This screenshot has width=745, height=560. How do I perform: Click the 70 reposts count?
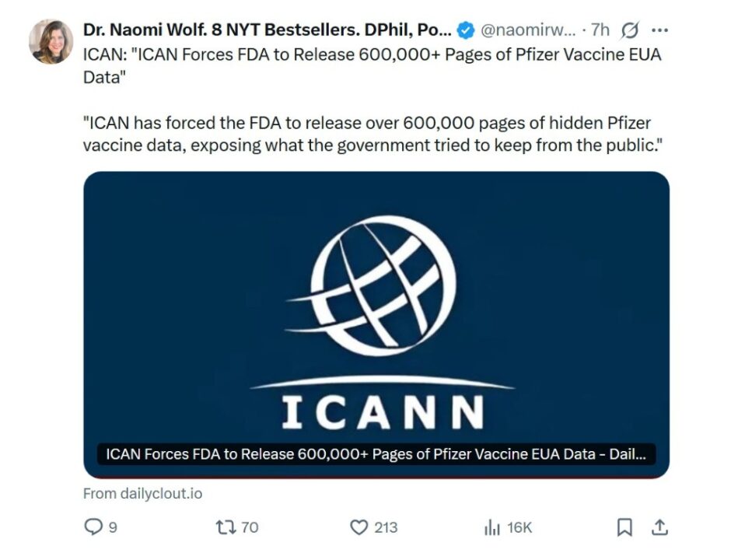(249, 527)
